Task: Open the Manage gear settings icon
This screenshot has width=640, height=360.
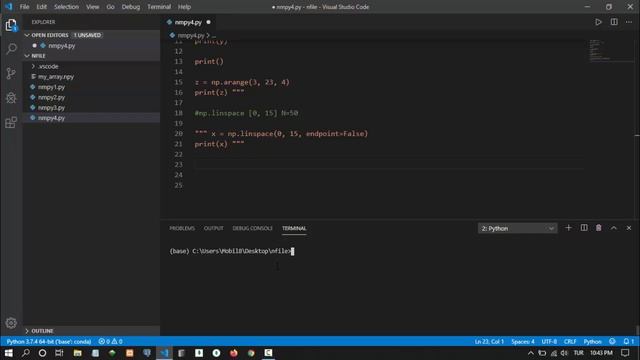Action: (11, 323)
